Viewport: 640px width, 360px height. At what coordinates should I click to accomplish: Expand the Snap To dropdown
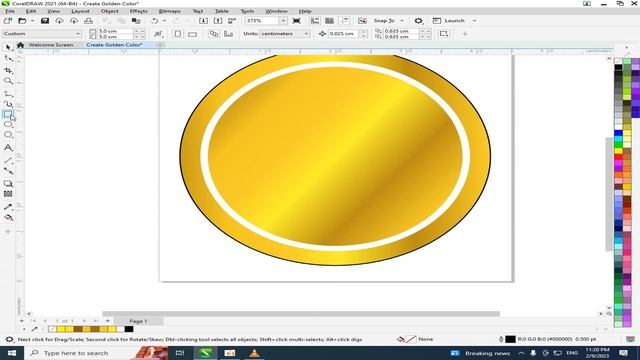click(x=402, y=21)
